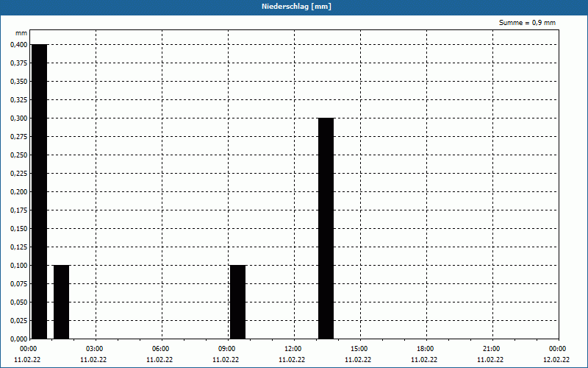Click the 0,150 y-axis value

[19, 229]
